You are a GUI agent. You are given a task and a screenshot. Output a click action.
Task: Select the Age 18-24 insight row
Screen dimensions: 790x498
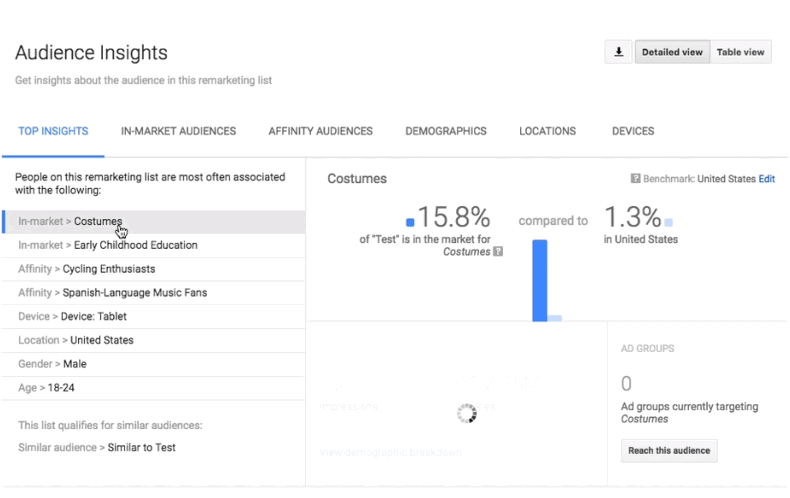[x=154, y=388]
